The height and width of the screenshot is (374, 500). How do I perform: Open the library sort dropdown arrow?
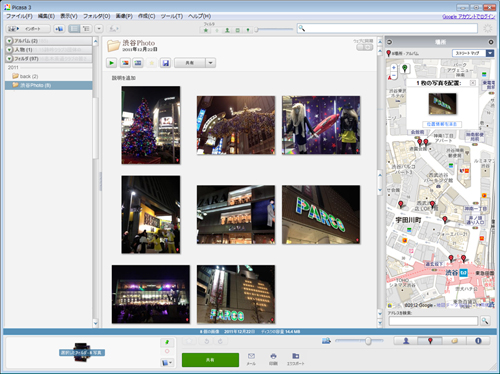click(99, 29)
